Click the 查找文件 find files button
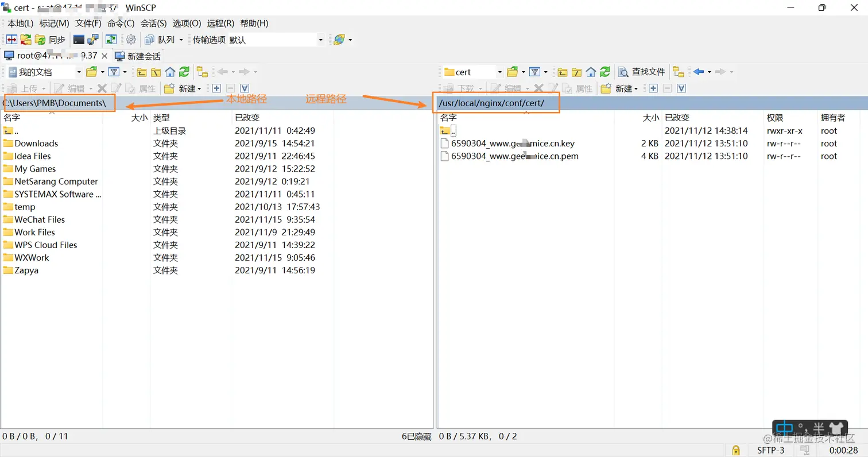This screenshot has width=868, height=457. [x=642, y=72]
